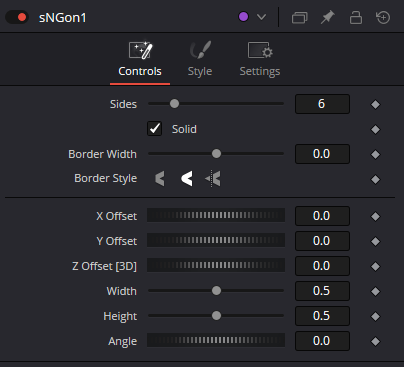Click the Height slider handle

click(x=216, y=315)
